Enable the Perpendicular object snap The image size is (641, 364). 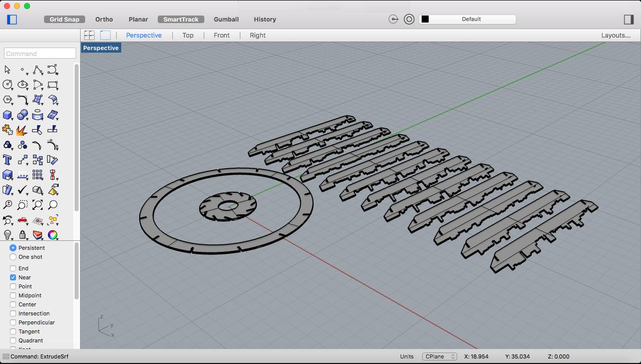pos(13,322)
